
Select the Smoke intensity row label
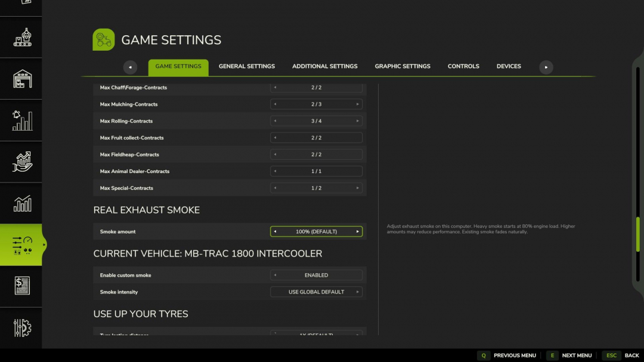tap(119, 292)
